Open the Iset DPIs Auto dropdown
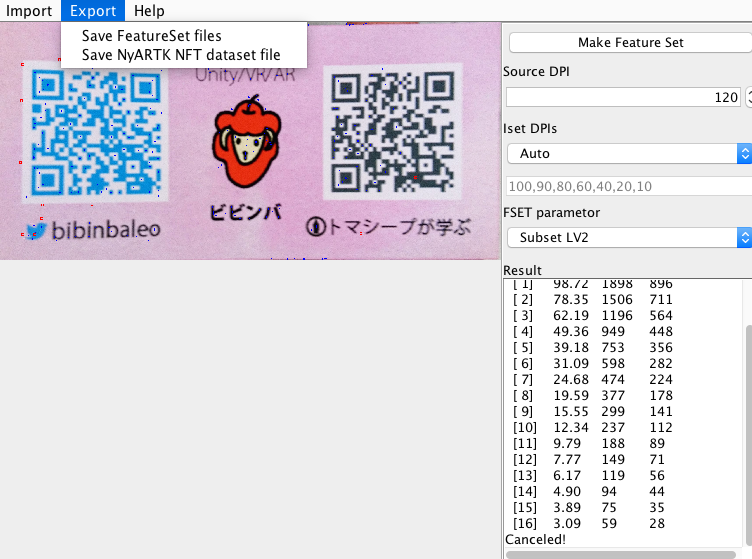The height and width of the screenshot is (559, 752). point(629,153)
